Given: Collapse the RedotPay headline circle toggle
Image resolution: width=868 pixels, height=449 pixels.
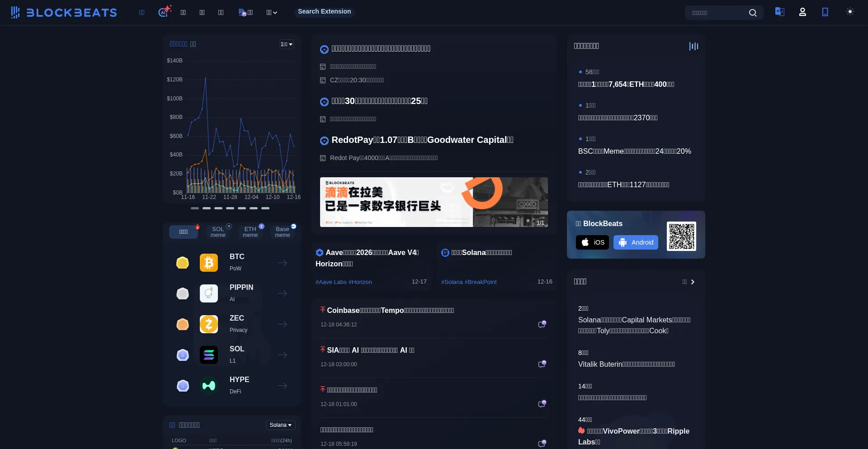Looking at the screenshot, I should pyautogui.click(x=324, y=141).
